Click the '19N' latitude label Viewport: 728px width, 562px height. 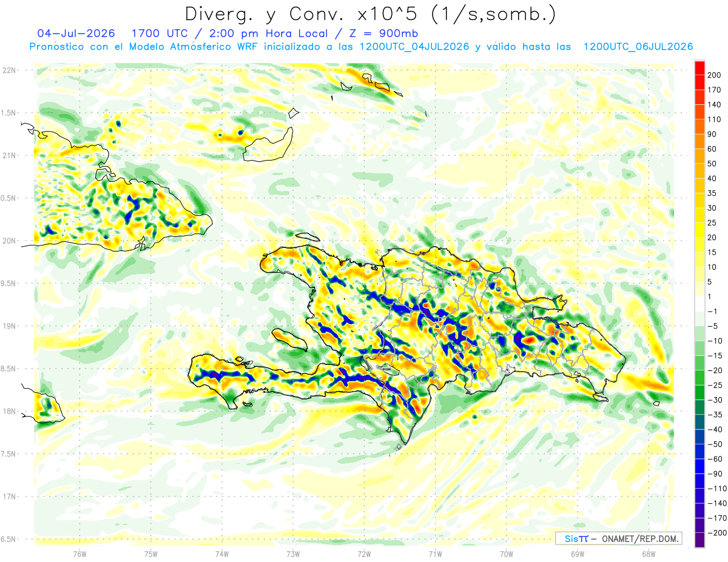point(9,326)
